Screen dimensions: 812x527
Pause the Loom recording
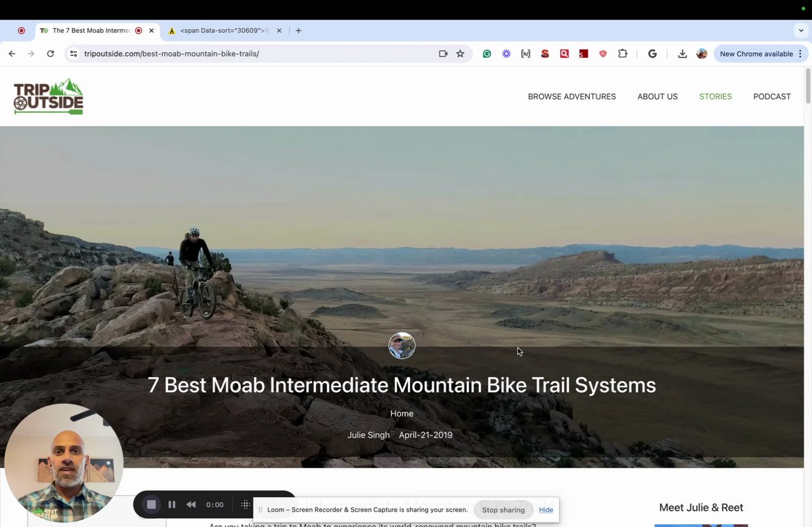coord(171,505)
